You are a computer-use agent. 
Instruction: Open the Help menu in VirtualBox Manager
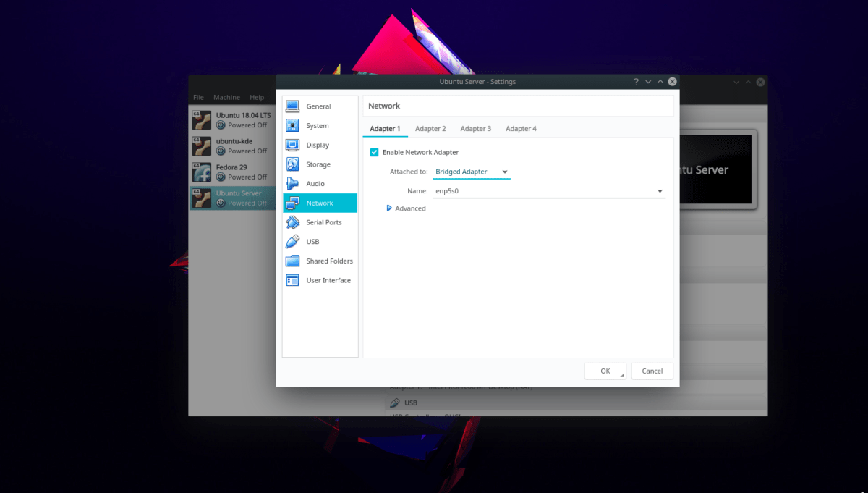click(257, 97)
